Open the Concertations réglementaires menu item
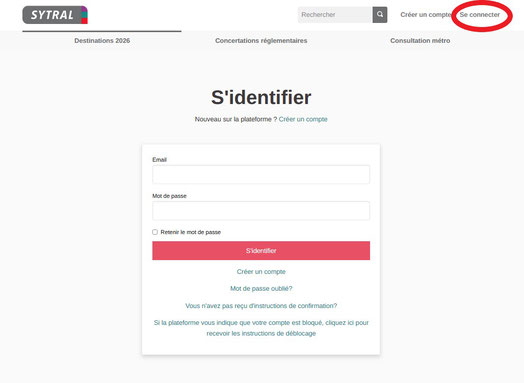 point(261,40)
